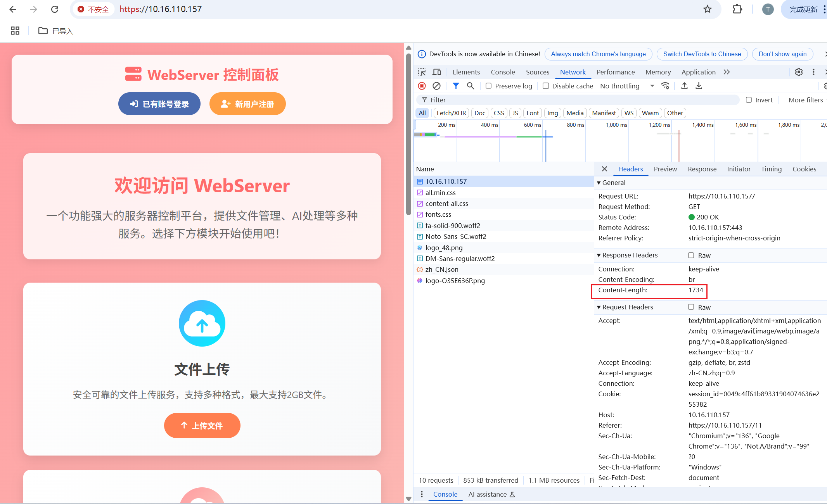Switch to the Console panel tab

503,72
